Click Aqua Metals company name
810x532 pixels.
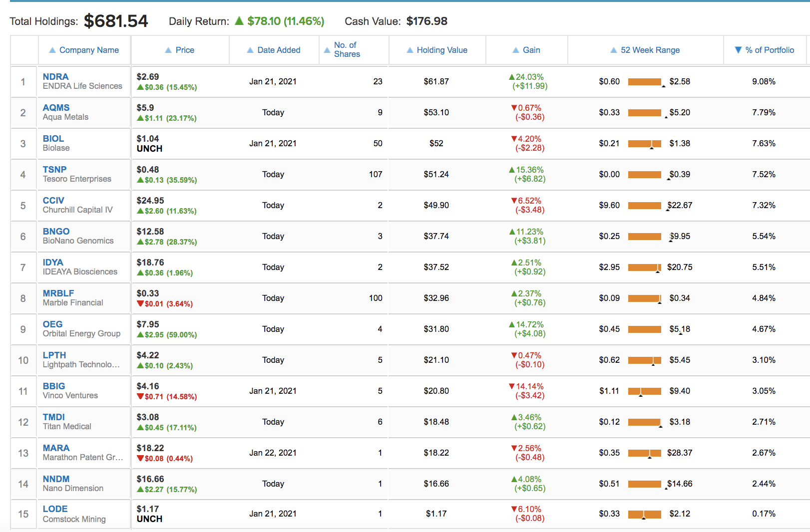[x=65, y=117]
